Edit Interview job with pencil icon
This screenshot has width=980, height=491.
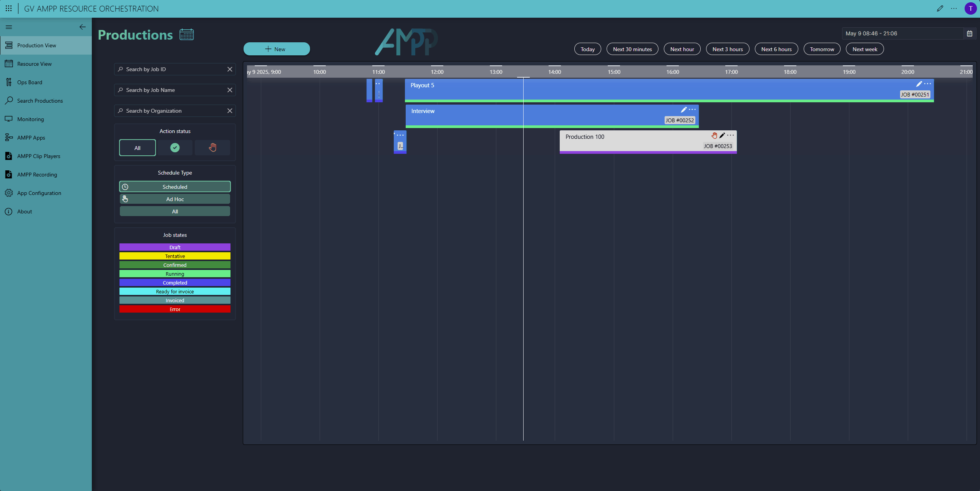pos(684,110)
